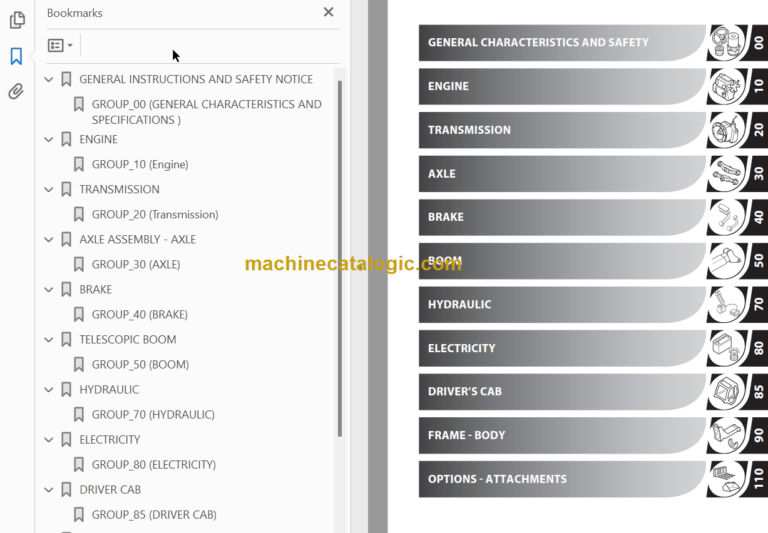768x533 pixels.
Task: Collapse the TELESCOPIC BOOM bookmark group
Action: 48,339
